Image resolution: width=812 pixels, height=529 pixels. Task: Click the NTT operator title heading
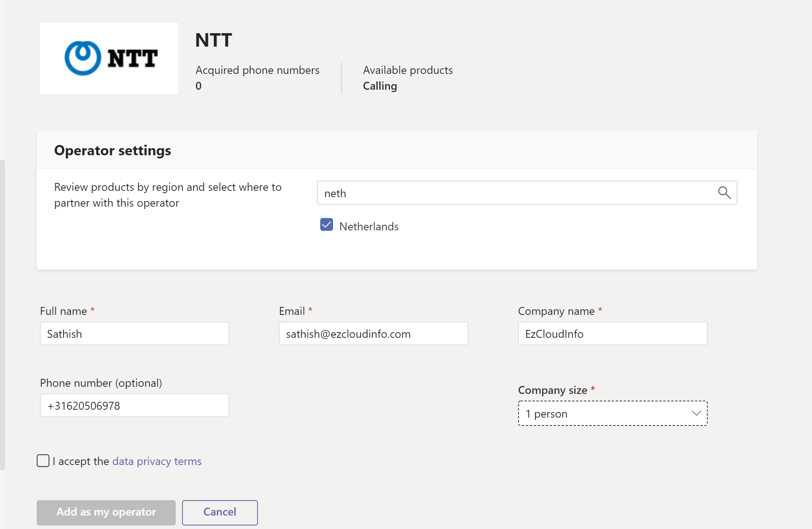(x=213, y=40)
